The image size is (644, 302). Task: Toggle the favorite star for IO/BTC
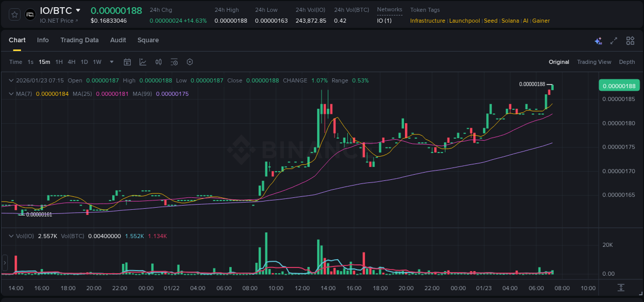click(14, 14)
